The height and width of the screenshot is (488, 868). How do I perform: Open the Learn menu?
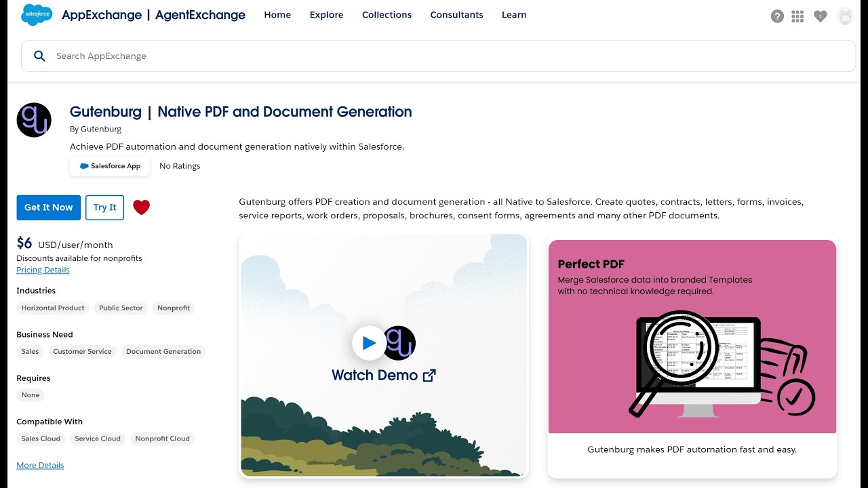pos(514,15)
